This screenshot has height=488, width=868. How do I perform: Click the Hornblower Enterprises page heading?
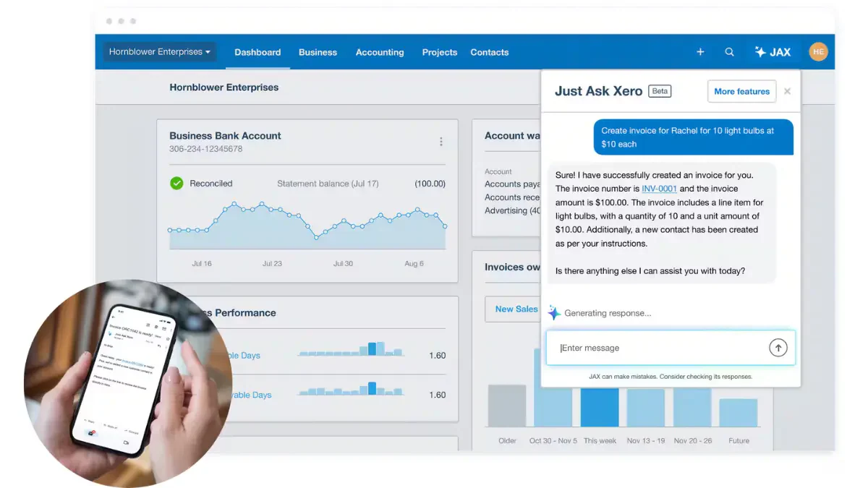224,87
